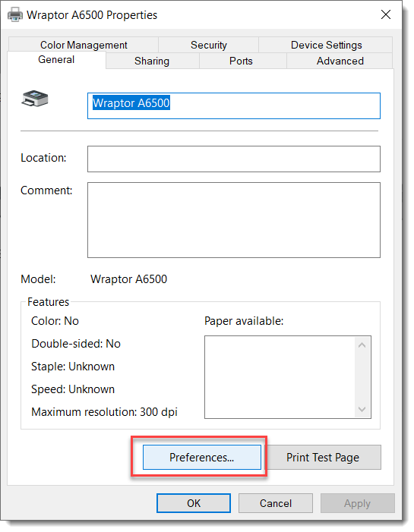Click the printer icon in title bar
The image size is (414, 532).
pos(15,15)
